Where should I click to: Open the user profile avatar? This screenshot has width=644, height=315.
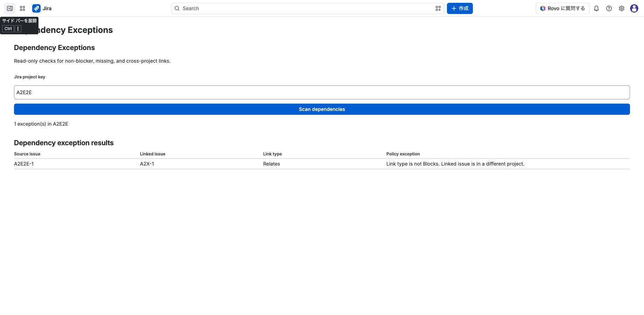[x=634, y=8]
